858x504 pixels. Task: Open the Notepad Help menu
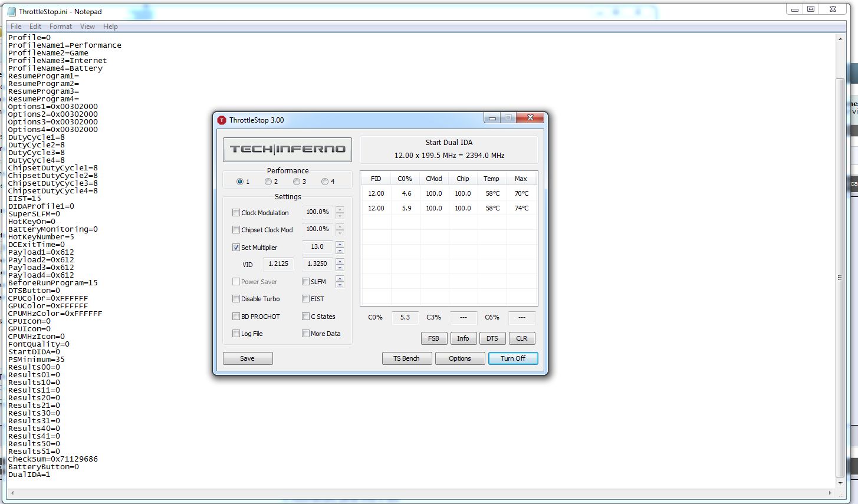click(110, 27)
